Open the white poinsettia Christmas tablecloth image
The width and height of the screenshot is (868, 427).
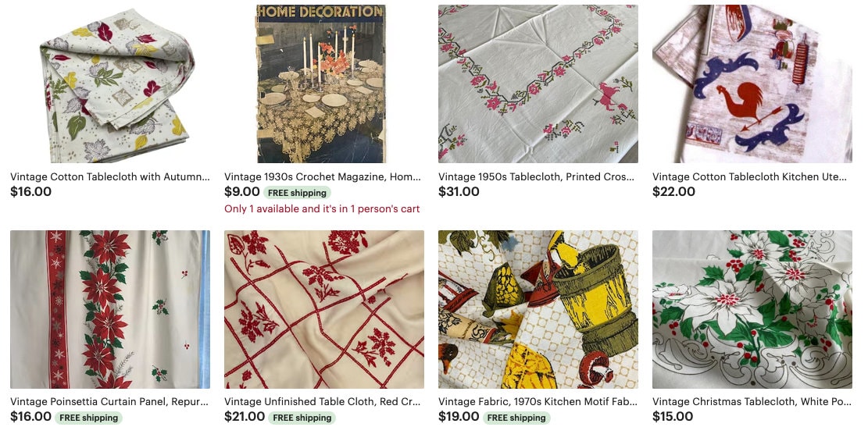(x=752, y=309)
